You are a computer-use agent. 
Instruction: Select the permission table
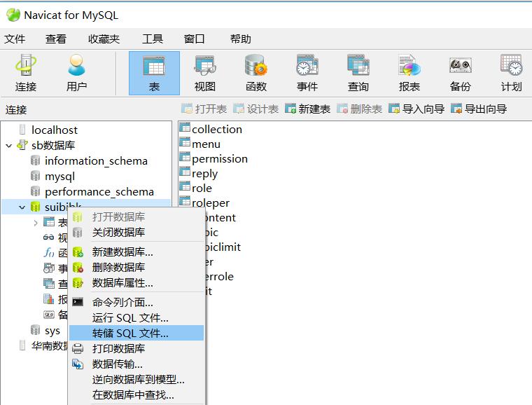click(220, 159)
